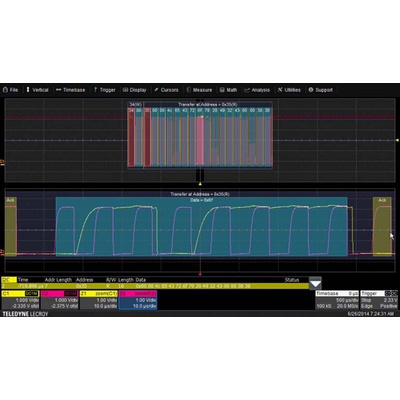Screen dimensions: 400x400
Task: Open the Math menu
Action: 228,90
